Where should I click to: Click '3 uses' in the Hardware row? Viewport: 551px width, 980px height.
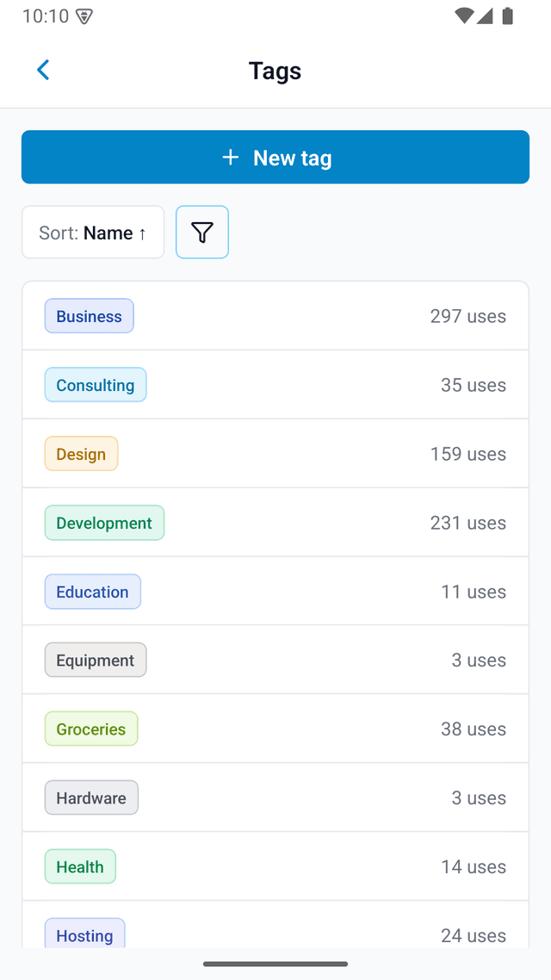[480, 797]
